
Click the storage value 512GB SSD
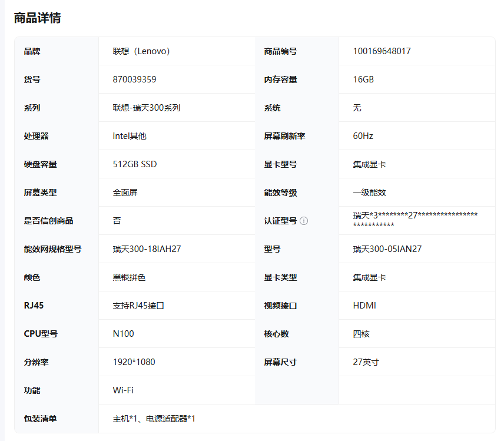pyautogui.click(x=135, y=165)
